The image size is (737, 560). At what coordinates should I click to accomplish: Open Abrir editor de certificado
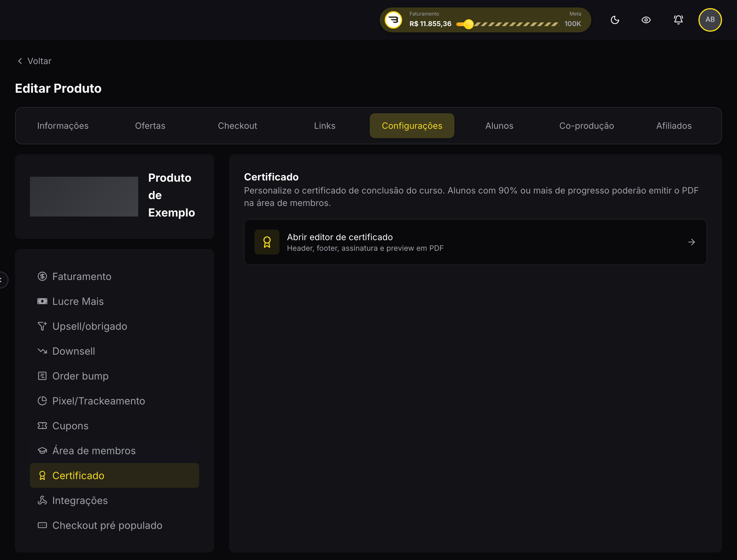tap(475, 242)
